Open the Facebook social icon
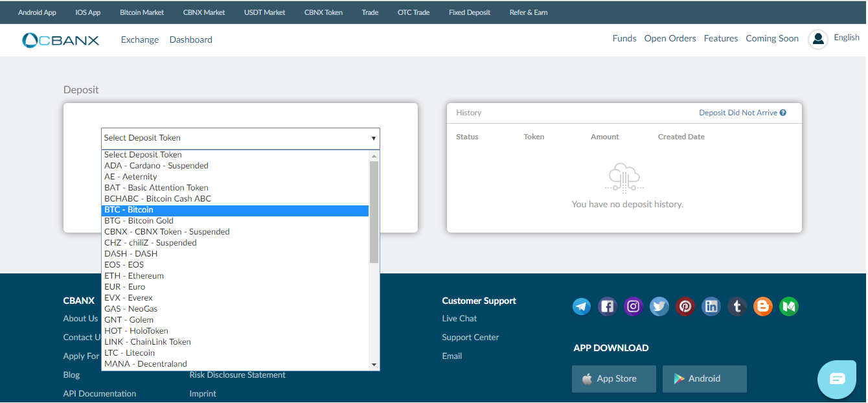 click(x=608, y=306)
